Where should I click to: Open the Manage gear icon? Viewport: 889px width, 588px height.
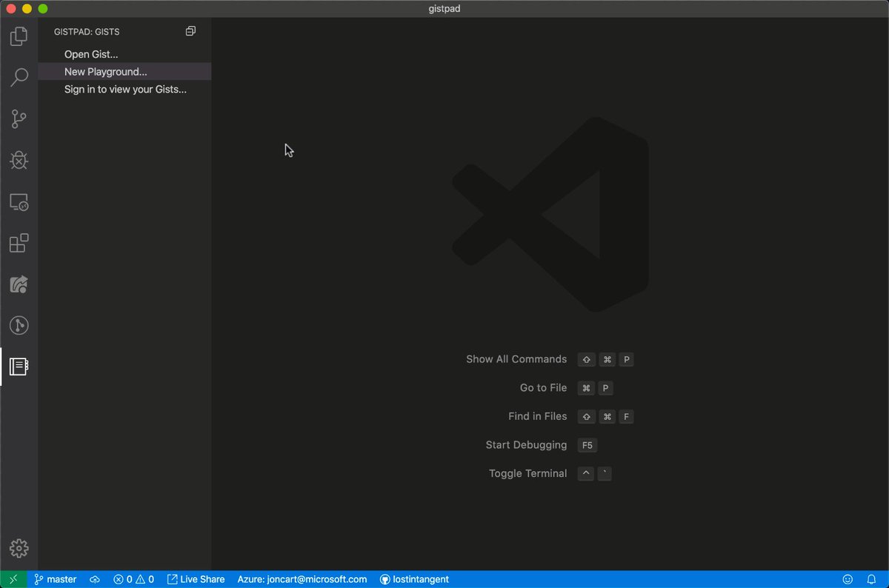click(x=19, y=548)
